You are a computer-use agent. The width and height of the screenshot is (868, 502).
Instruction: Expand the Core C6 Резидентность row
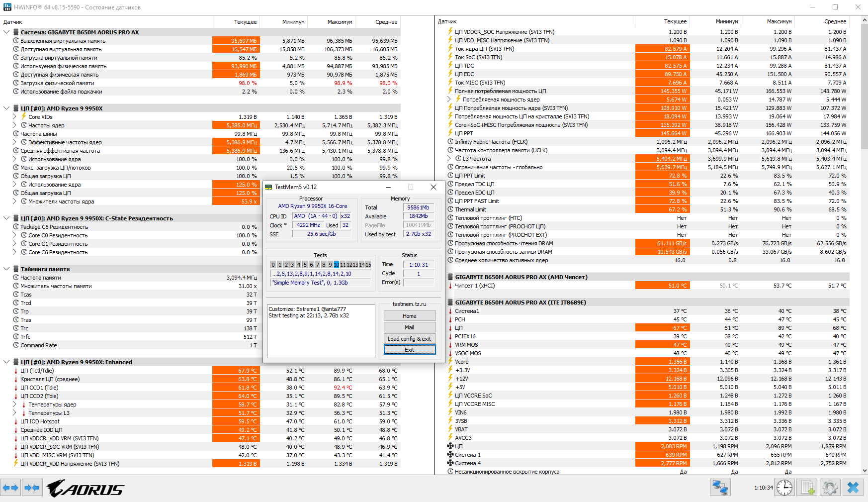click(14, 252)
